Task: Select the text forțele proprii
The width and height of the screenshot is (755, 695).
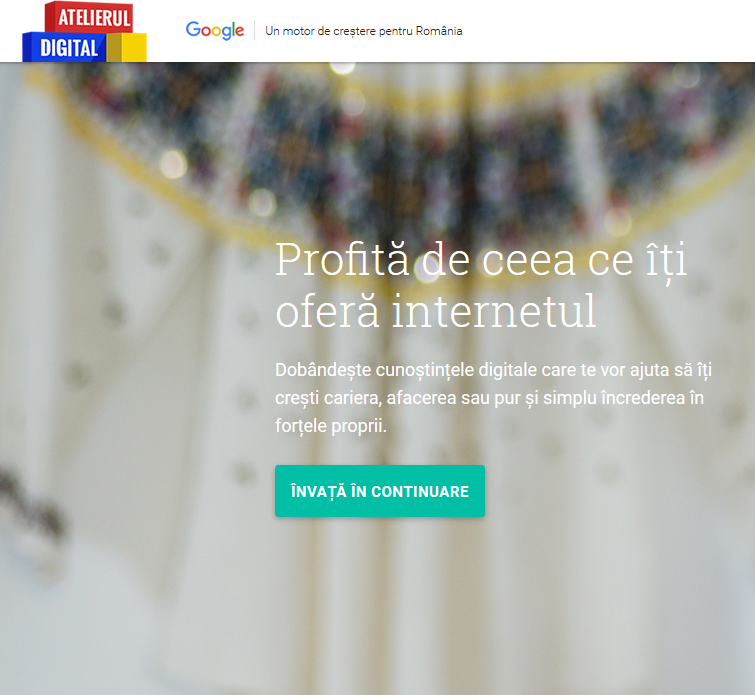Action: [x=331, y=426]
